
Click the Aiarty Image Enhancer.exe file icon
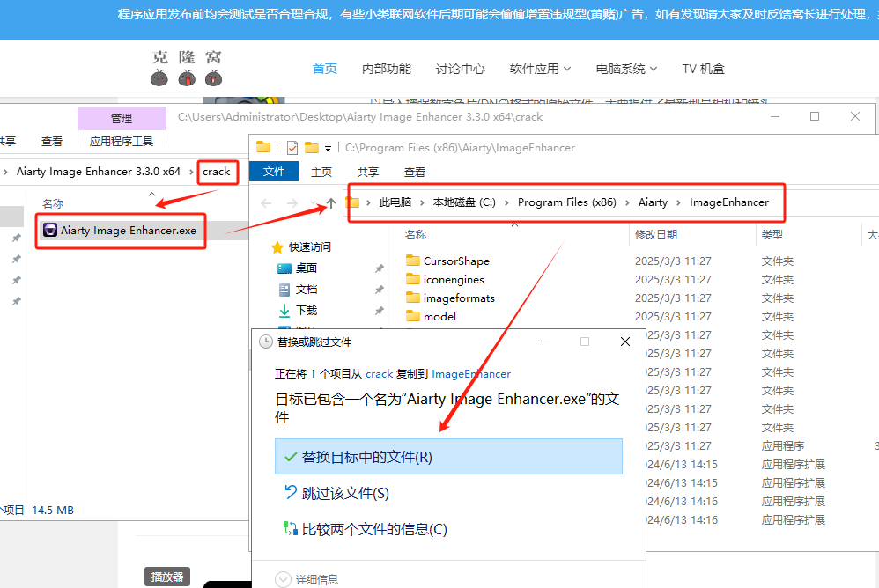[51, 231]
